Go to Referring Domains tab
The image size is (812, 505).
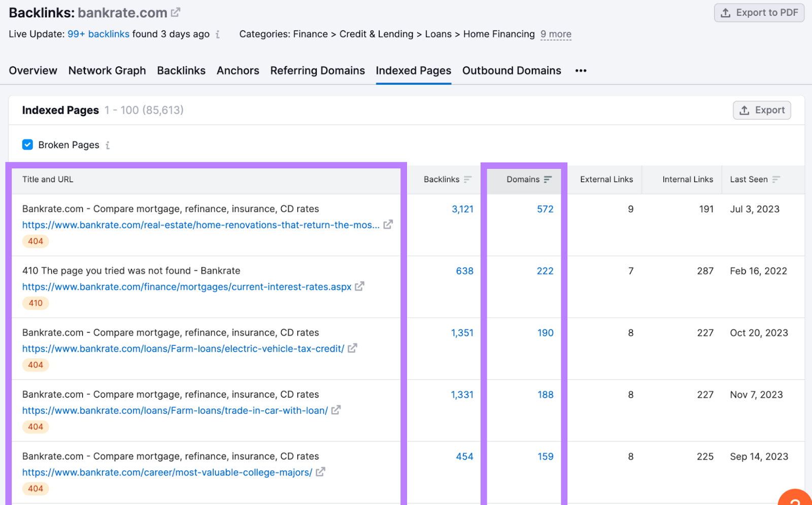(318, 70)
